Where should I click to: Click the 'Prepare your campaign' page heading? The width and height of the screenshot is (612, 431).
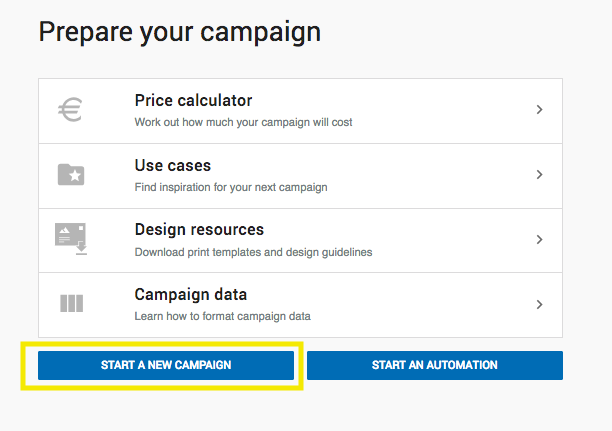tap(179, 32)
